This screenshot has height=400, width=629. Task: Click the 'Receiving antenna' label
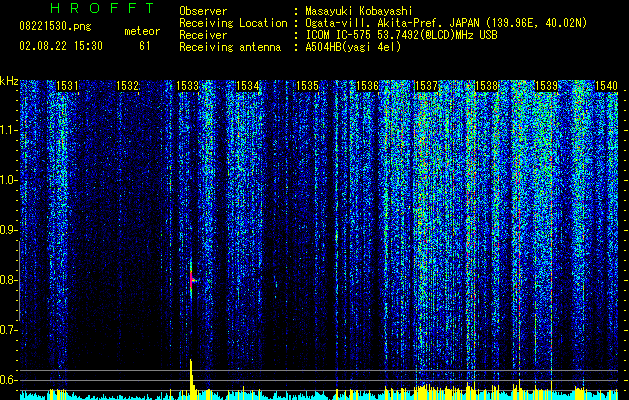pyautogui.click(x=230, y=47)
